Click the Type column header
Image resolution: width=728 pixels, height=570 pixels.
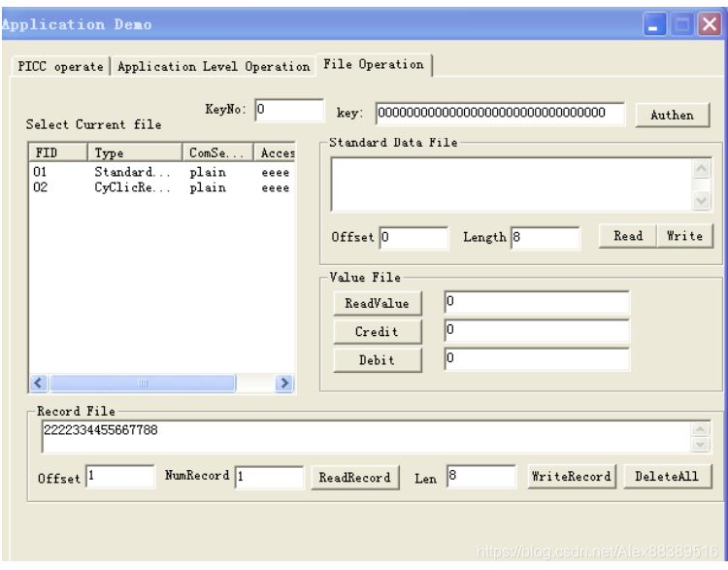point(135,152)
